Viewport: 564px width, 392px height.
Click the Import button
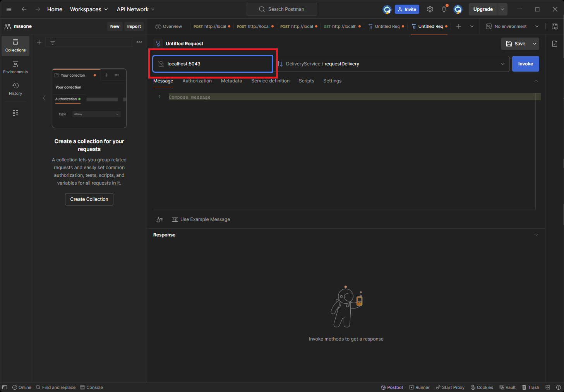click(x=134, y=26)
